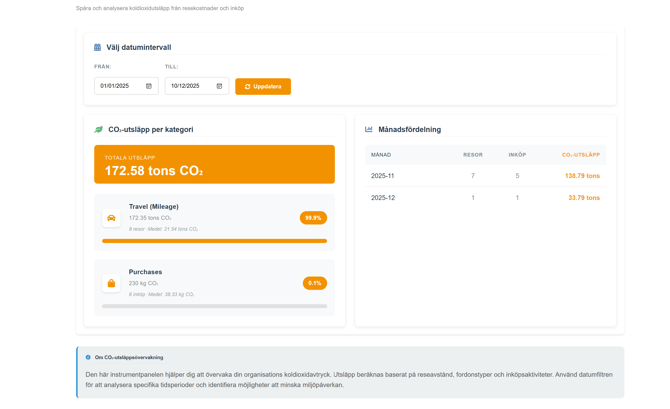The image size is (670, 409).
Task: Click the green leaf icon by CO₂-utsläpp heading
Action: [x=98, y=129]
